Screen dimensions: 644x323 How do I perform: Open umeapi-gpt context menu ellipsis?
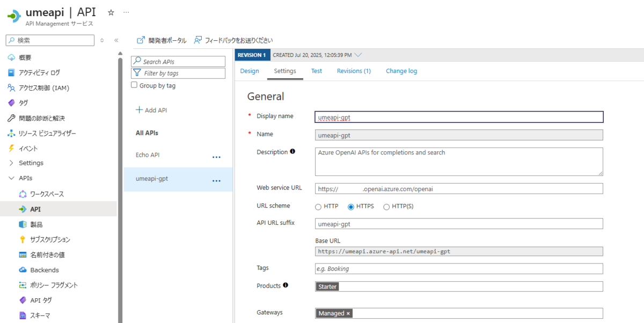coord(216,181)
